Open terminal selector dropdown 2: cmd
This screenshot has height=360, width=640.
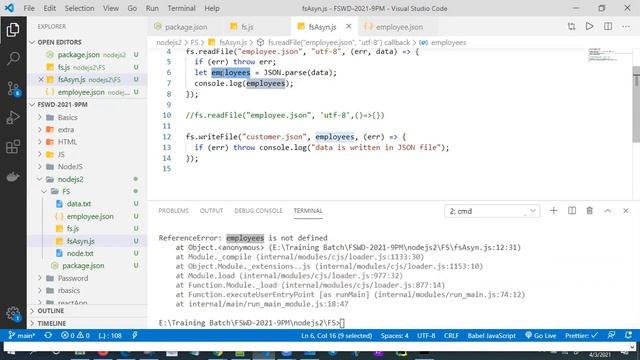pos(492,211)
